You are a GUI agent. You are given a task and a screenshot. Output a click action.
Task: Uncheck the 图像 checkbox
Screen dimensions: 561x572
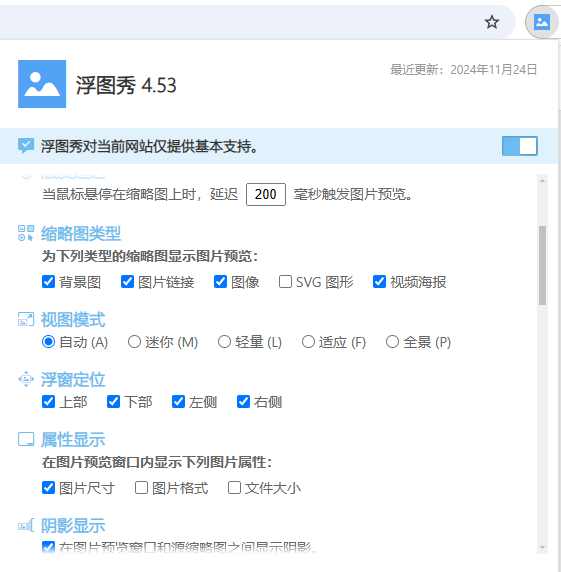220,282
